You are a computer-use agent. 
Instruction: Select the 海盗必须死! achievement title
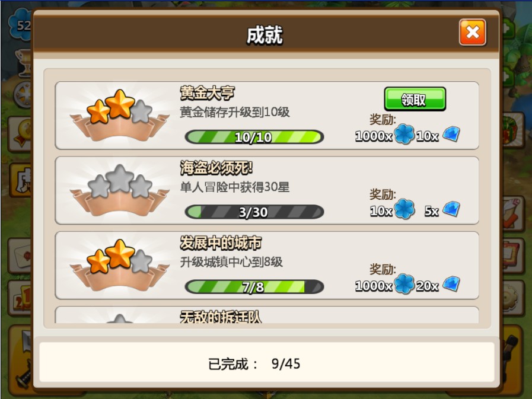coord(216,168)
